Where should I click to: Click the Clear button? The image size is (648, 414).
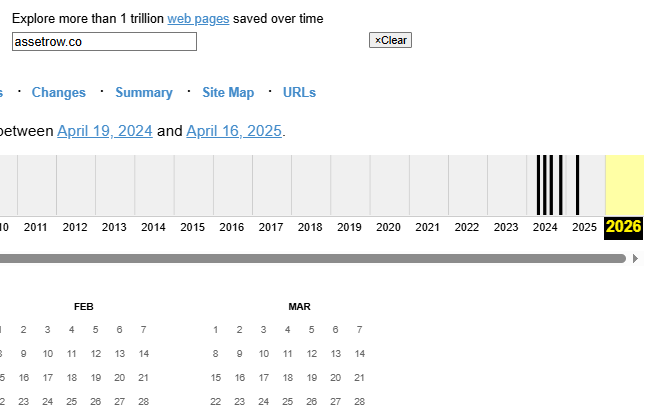(390, 40)
